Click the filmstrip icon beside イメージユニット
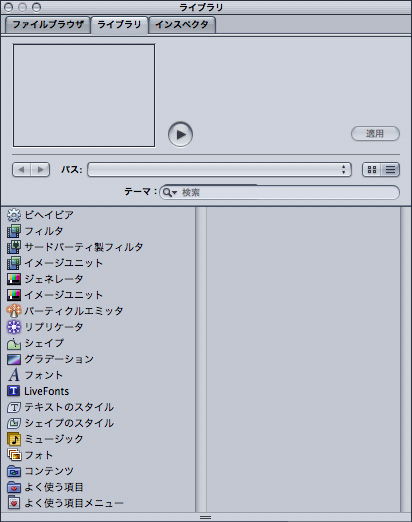Screen dimensions: 412x522 tap(14, 263)
